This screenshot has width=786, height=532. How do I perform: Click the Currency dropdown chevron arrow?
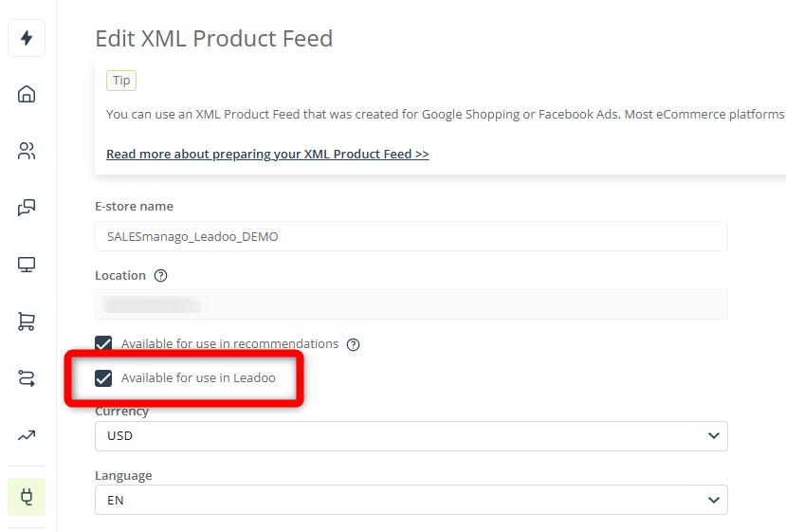[714, 435]
